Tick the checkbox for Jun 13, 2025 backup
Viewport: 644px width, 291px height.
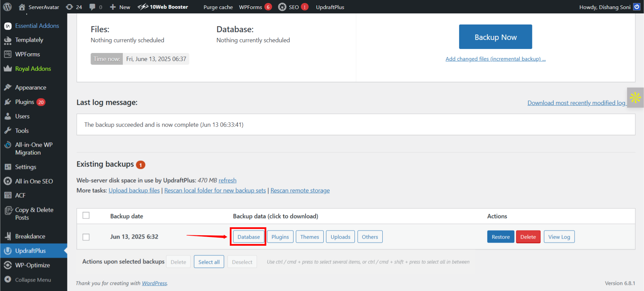pos(86,237)
